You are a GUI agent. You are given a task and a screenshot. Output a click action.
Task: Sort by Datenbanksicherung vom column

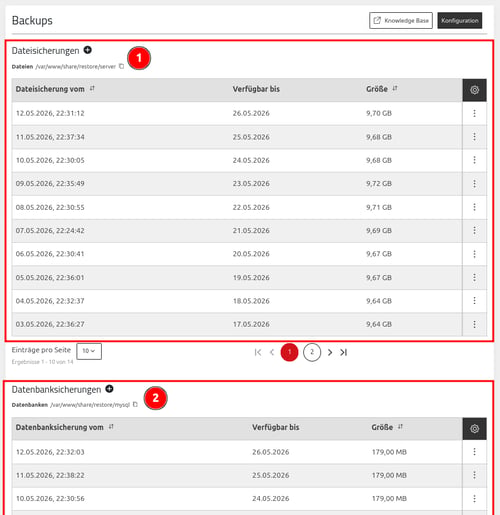tap(111, 427)
